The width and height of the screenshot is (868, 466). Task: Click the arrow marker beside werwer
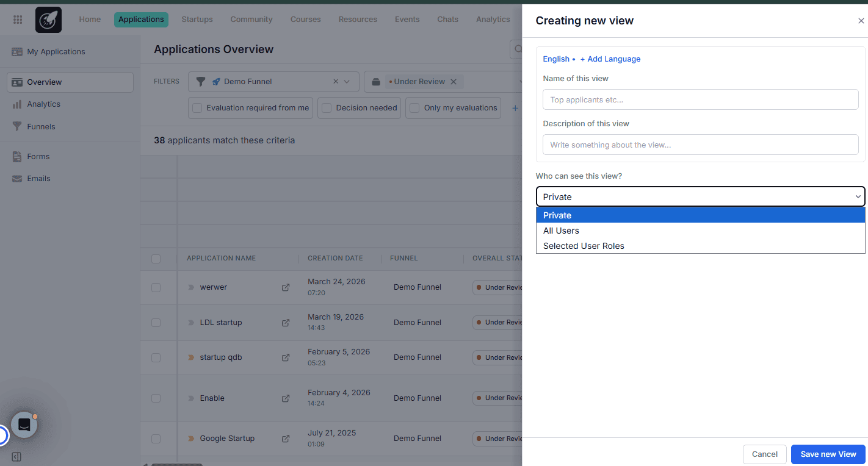click(191, 287)
